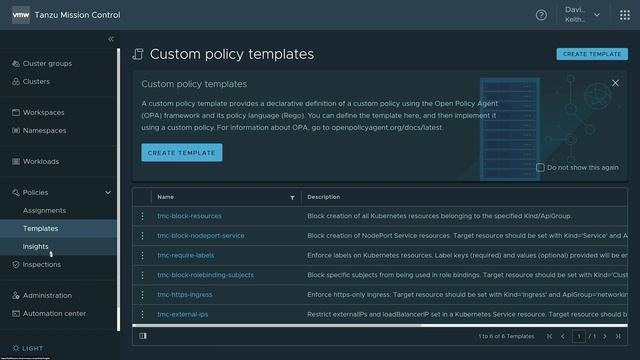Open actions menu for tmc-block-rolebinding-subjects row
The width and height of the screenshot is (640, 360).
[142, 275]
